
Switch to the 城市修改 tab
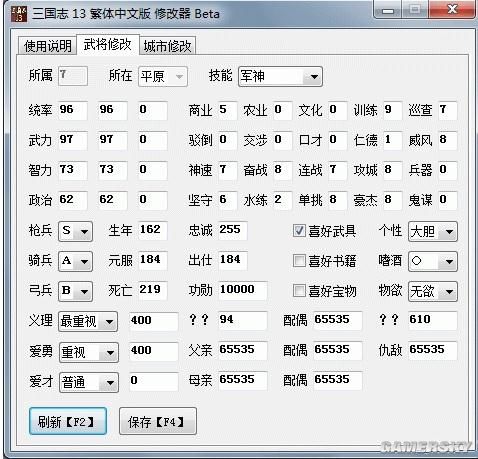point(167,46)
